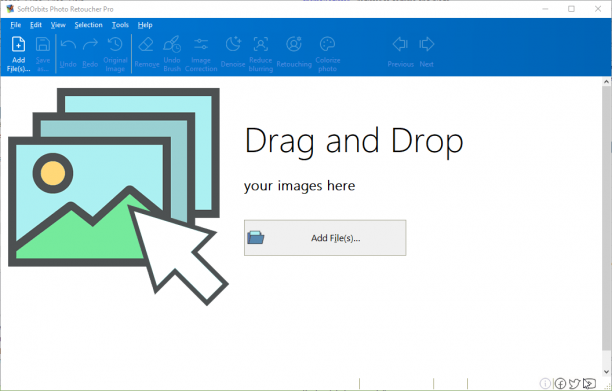Open the Twitter bird icon link
612x391 pixels.
[x=574, y=384]
